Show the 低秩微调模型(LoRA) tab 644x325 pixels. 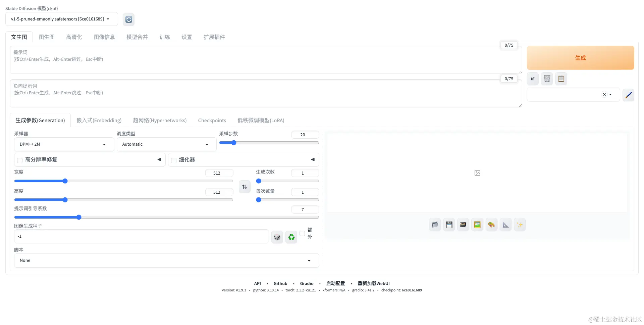point(261,120)
